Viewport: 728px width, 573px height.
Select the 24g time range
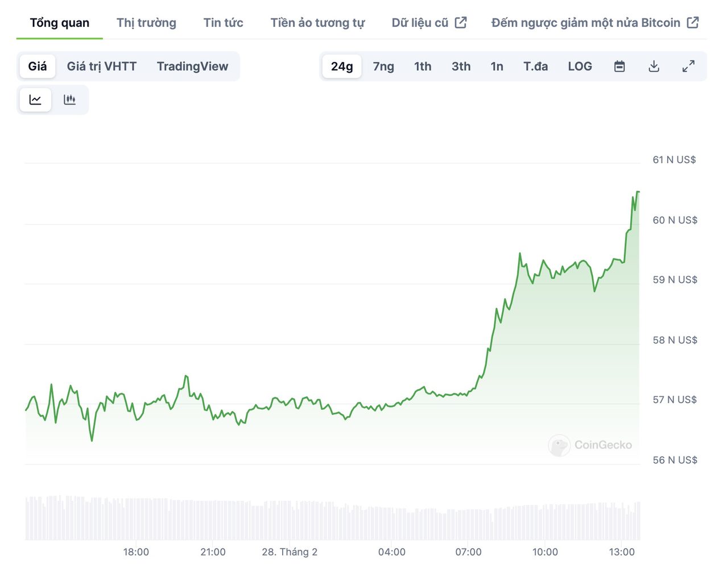click(x=342, y=67)
